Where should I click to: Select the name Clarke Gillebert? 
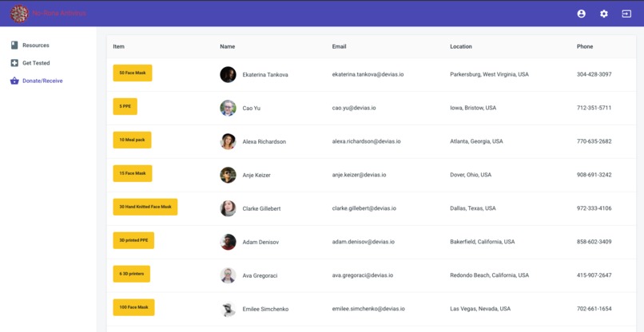(x=261, y=208)
